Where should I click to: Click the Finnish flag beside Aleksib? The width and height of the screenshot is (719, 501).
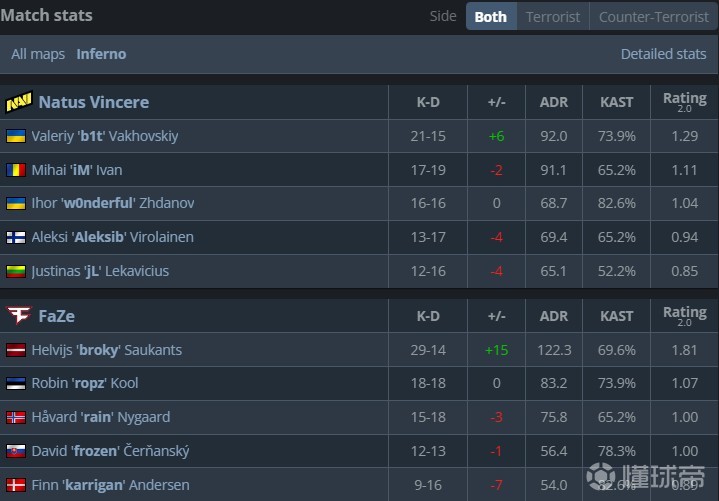coord(16,238)
